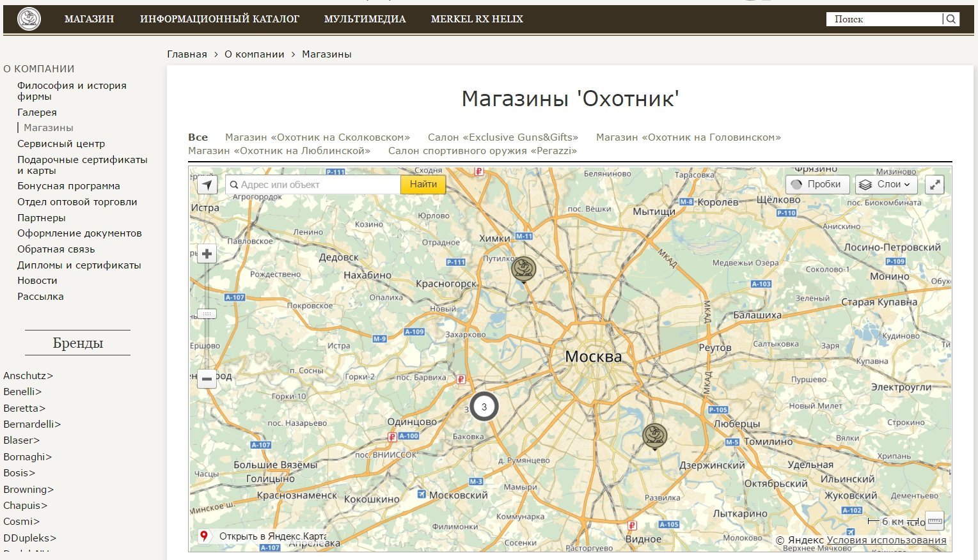Open the Cosmi brand link
This screenshot has width=978, height=560.
[x=21, y=521]
